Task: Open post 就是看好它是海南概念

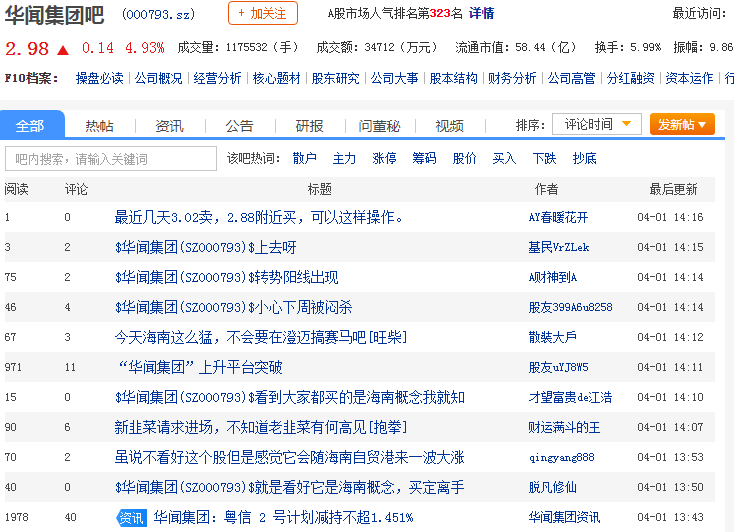Action: tap(290, 487)
